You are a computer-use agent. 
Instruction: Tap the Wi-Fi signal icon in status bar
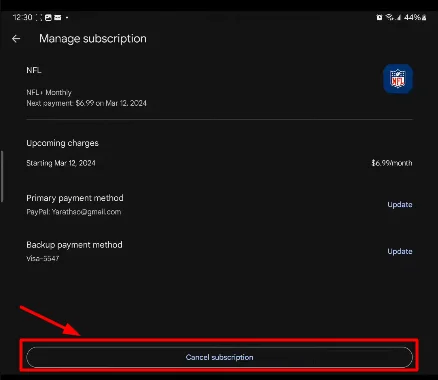tap(389, 17)
